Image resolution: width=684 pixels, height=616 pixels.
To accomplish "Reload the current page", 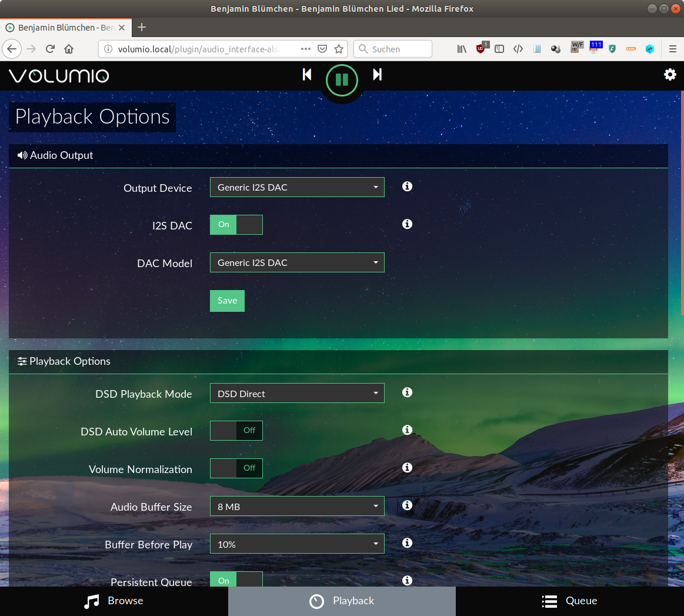I will tap(50, 49).
